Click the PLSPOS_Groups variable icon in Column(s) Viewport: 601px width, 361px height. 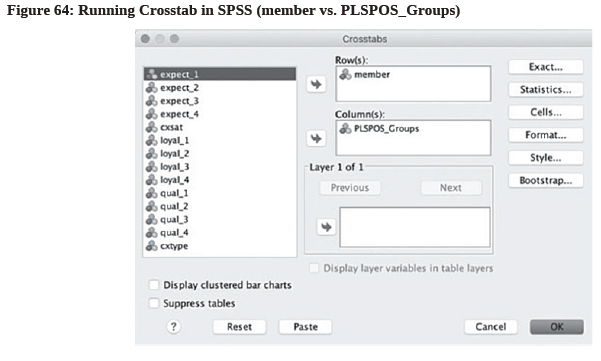(345, 128)
